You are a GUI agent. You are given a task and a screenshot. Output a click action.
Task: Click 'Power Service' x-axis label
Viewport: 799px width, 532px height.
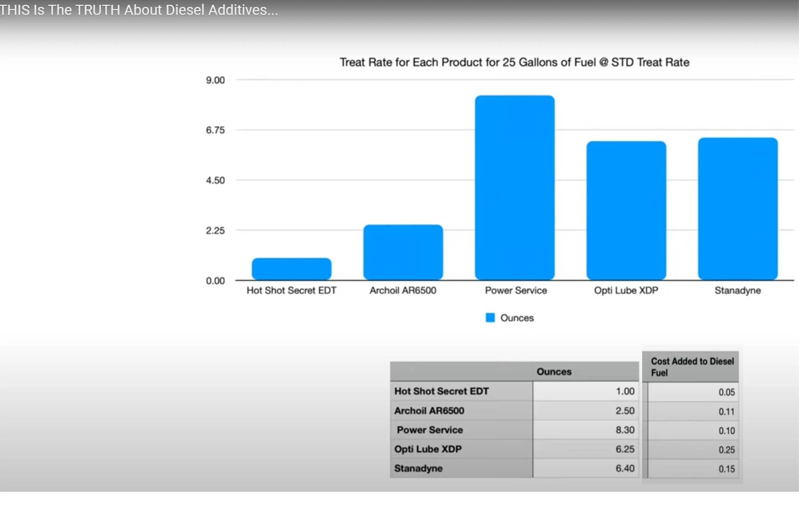click(x=516, y=290)
